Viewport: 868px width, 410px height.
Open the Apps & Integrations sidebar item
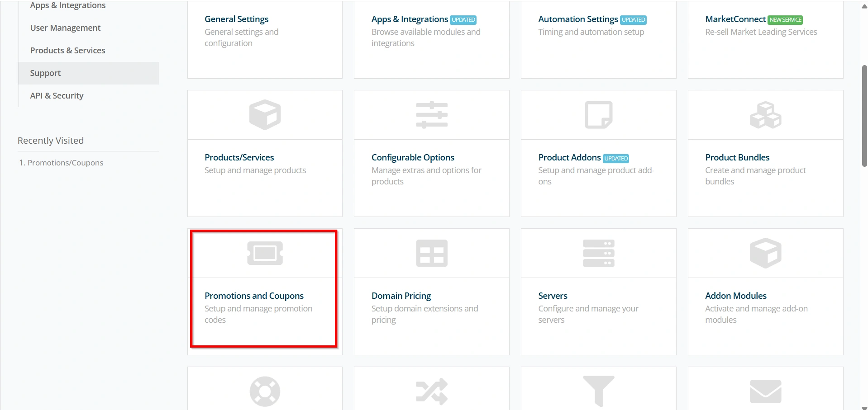pyautogui.click(x=68, y=5)
